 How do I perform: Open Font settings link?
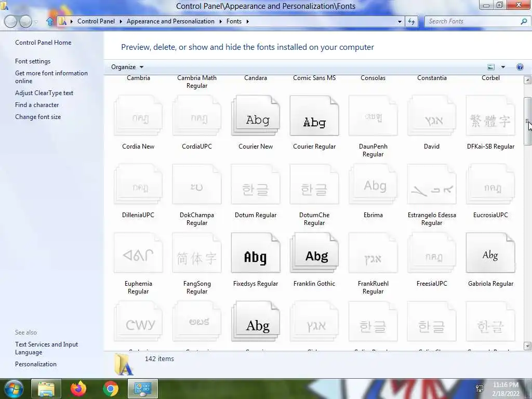(x=33, y=61)
